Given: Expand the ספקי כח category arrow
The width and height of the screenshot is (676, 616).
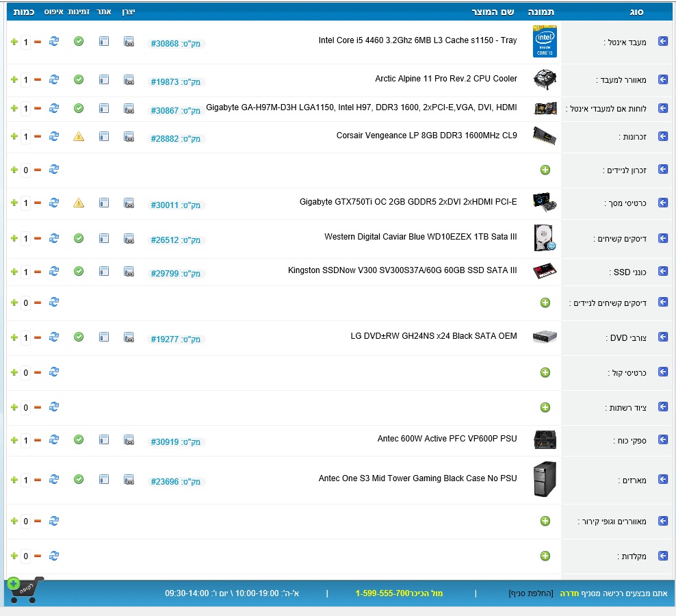Looking at the screenshot, I should point(662,440).
